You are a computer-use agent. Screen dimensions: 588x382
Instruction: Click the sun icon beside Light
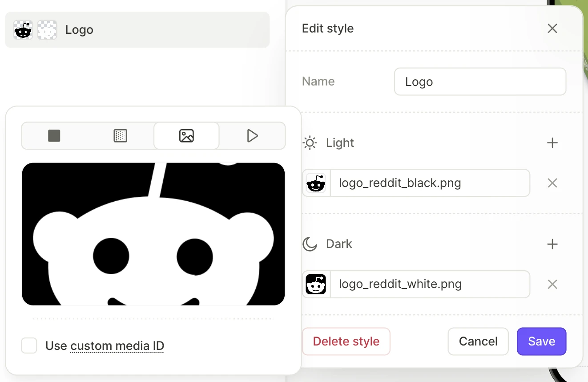(x=310, y=143)
